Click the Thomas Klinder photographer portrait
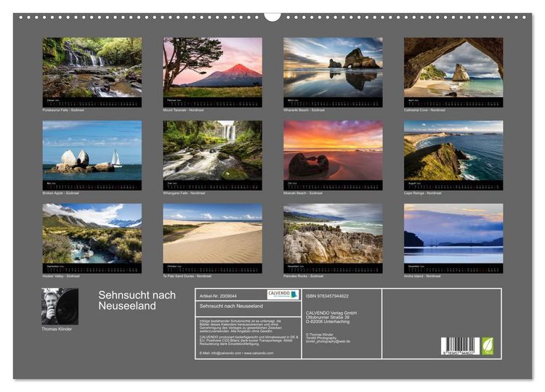The image size is (545, 392). pos(60,306)
